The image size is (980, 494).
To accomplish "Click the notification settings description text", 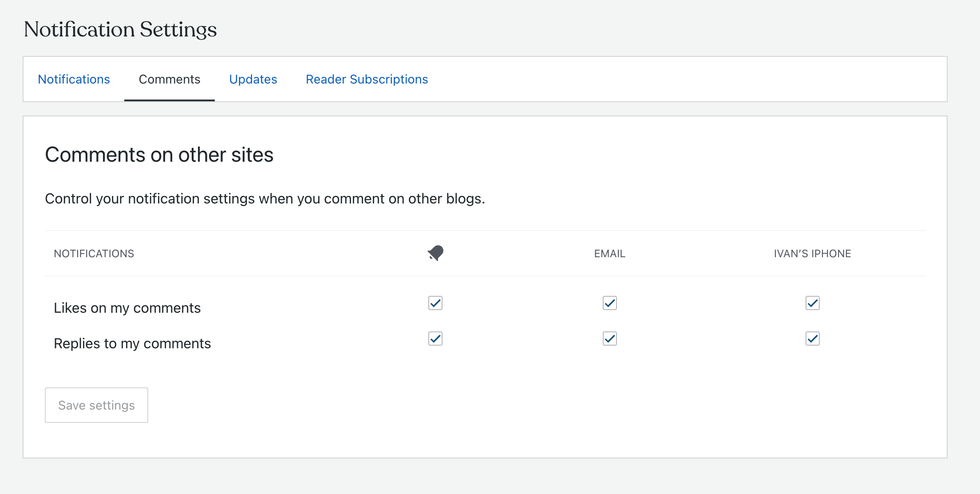I will coord(265,199).
